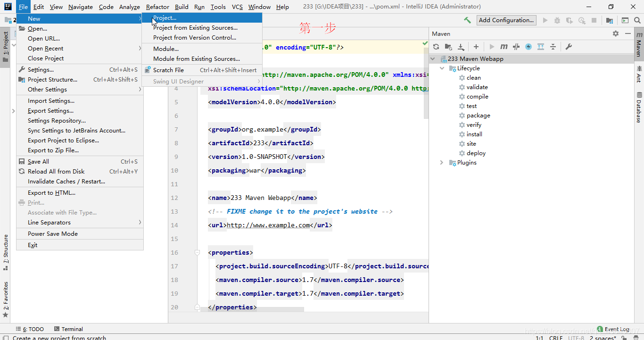Click the Add Configuration... button

click(506, 20)
